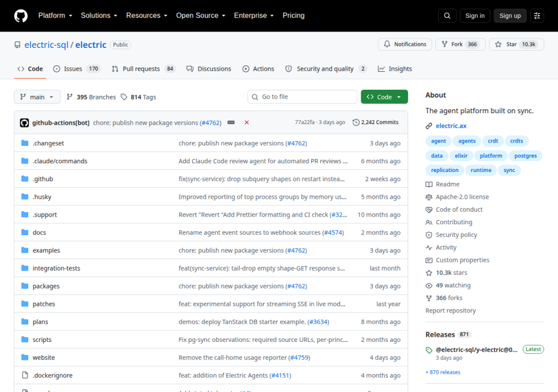Switch to the Issues tab
The width and height of the screenshot is (558, 392).
tap(77, 69)
